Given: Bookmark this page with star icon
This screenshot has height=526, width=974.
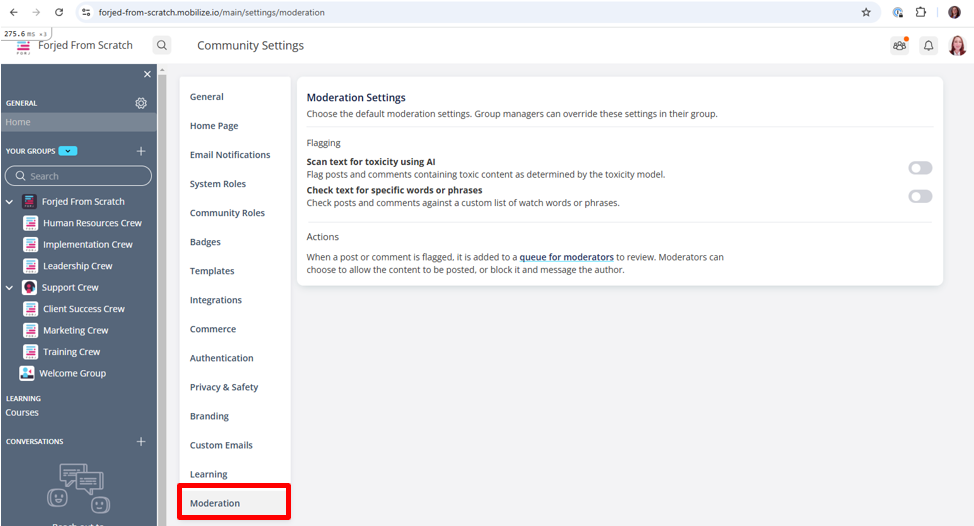Looking at the screenshot, I should pyautogui.click(x=866, y=12).
